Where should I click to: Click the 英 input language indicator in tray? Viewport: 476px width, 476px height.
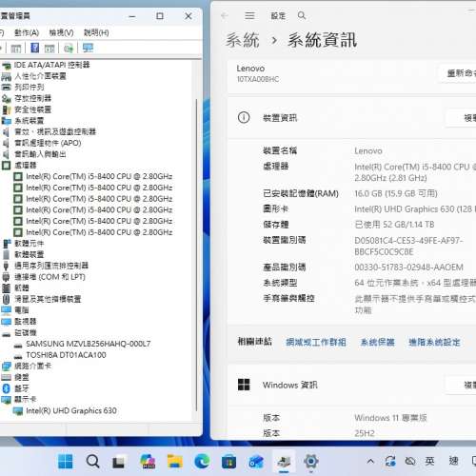click(429, 461)
